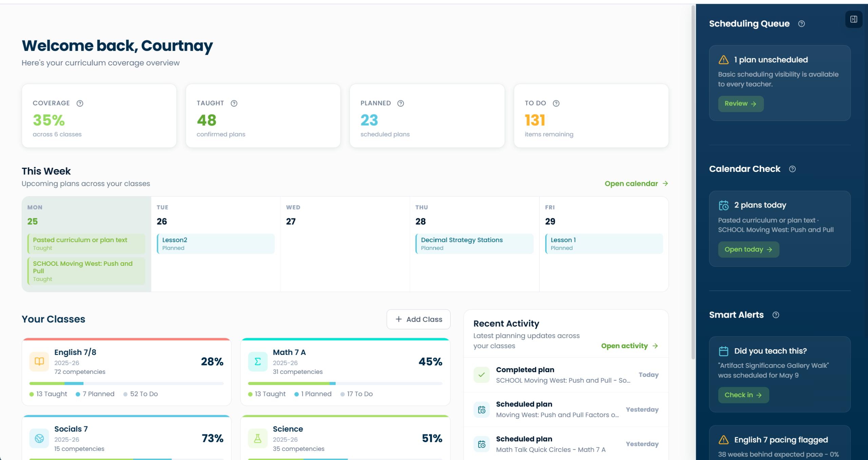This screenshot has height=460, width=868.
Task: Click Math 7 A progress bar
Action: (345, 384)
